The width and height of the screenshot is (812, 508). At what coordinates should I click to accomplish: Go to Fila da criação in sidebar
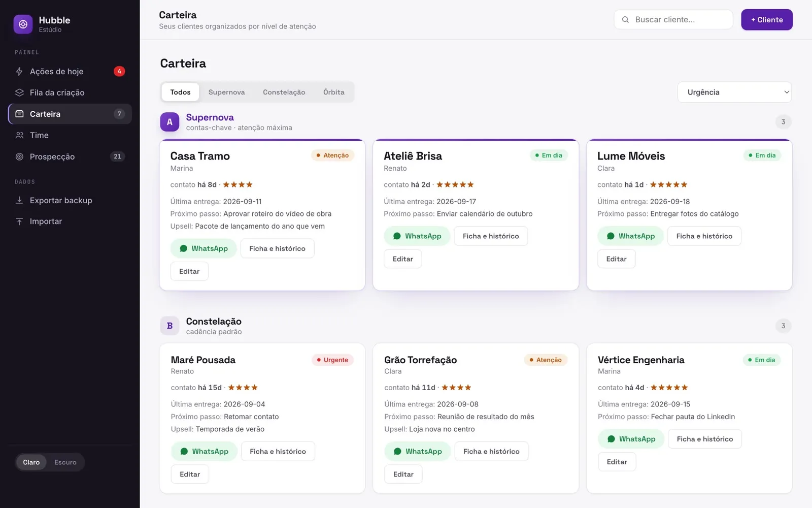tap(70, 92)
